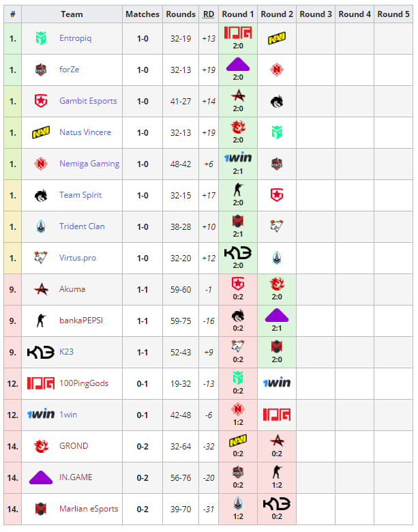This screenshot has height=532, width=418.
Task: Click the Entropiq logo beside the team name
Action: [x=41, y=38]
